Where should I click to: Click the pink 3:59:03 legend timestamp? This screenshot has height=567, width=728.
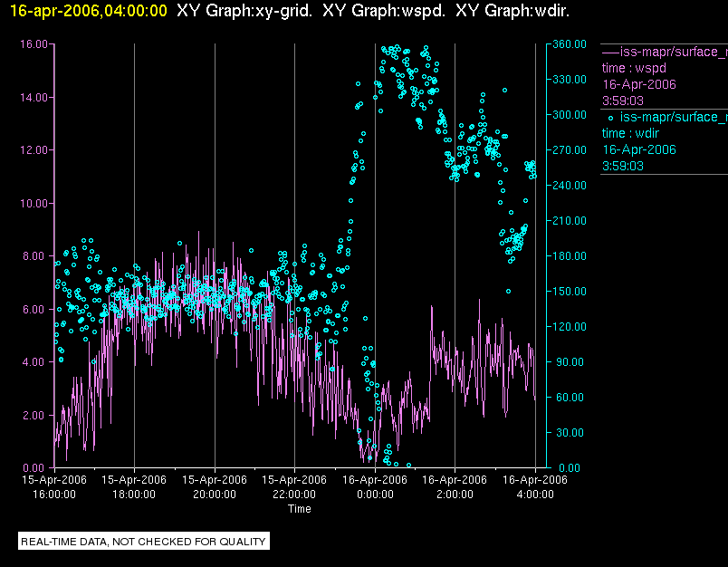pos(623,101)
